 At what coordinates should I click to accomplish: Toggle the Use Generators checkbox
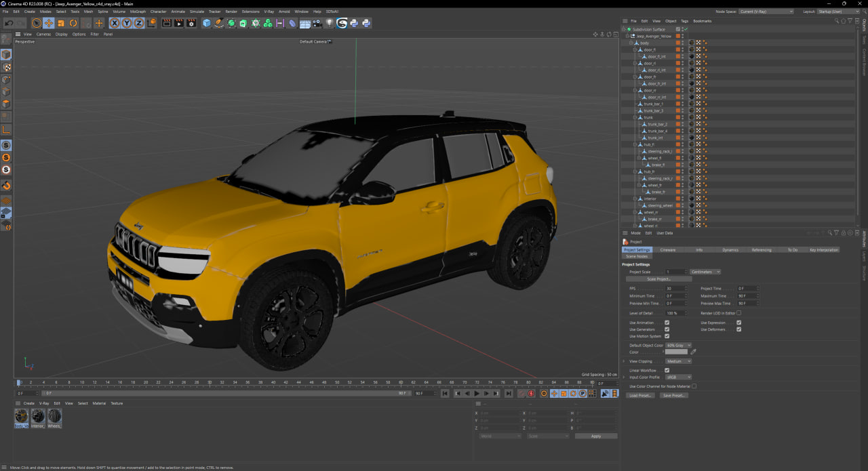pyautogui.click(x=667, y=329)
